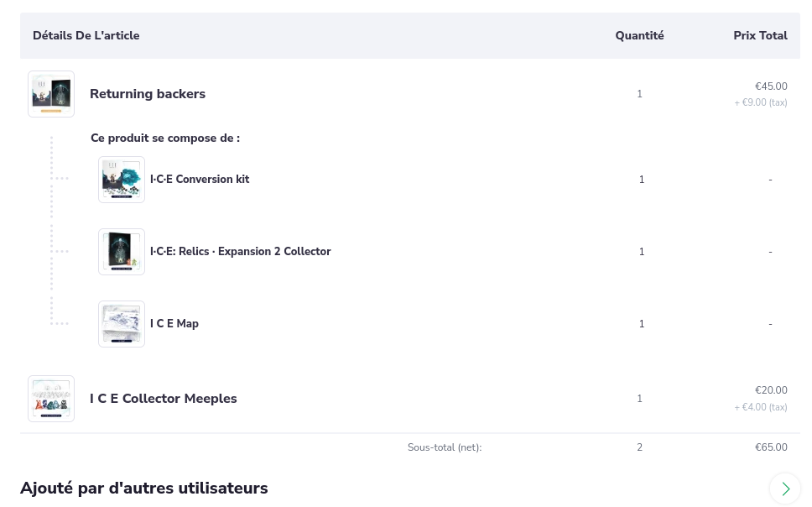Viewport: 812px width, 507px height.
Task: Click the Returning backers product thumbnail
Action: 51,94
